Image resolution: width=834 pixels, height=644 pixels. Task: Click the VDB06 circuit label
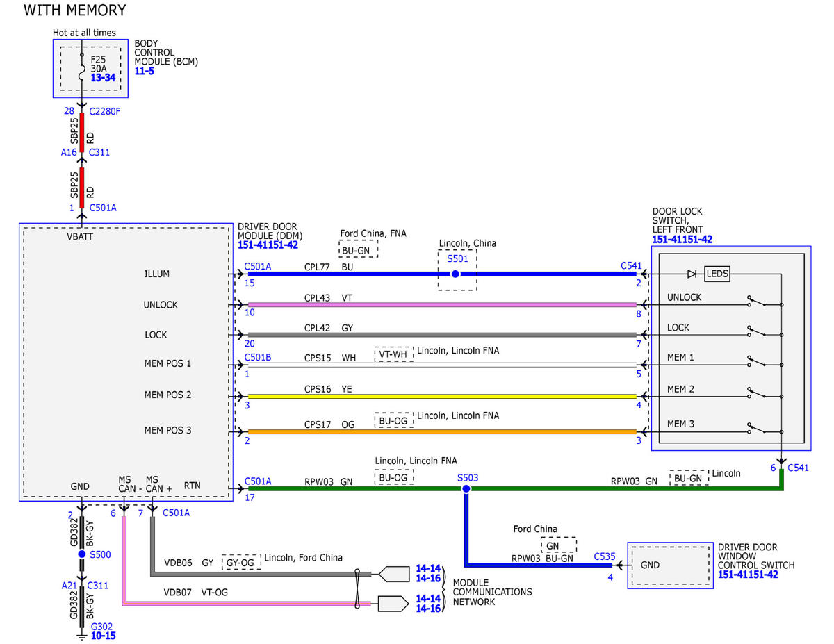[177, 562]
